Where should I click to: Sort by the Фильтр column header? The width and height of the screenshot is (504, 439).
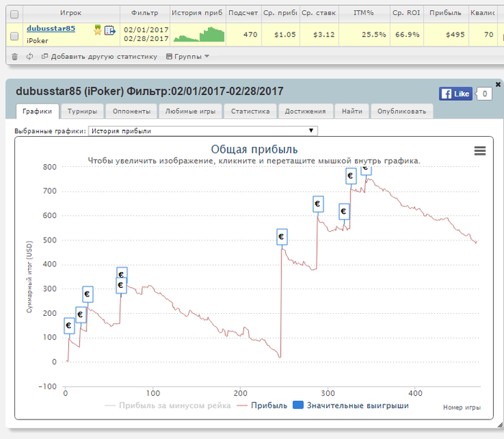click(145, 13)
